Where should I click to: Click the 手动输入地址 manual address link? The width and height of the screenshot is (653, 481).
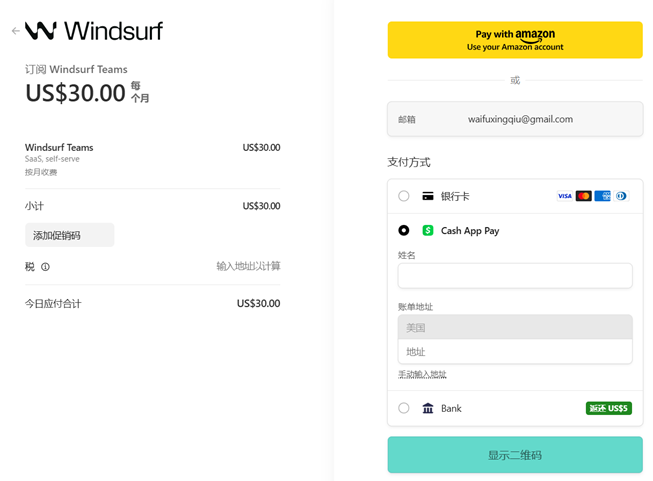pos(422,375)
